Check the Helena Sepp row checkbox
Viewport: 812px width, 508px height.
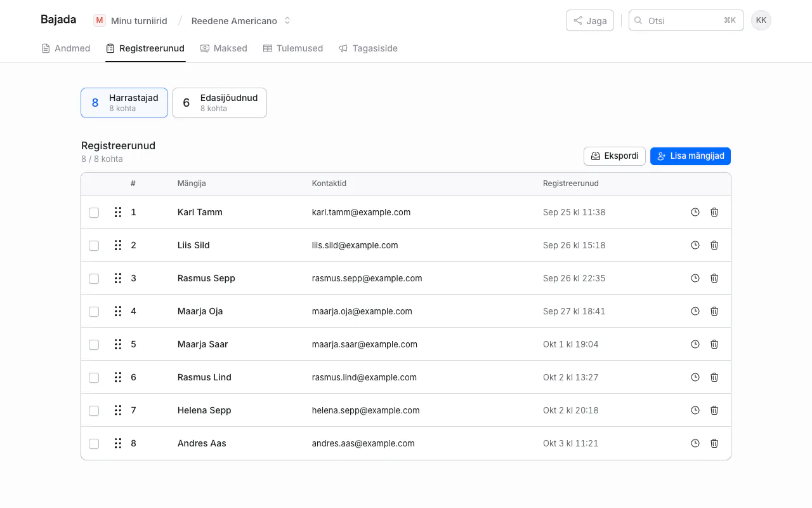[94, 411]
